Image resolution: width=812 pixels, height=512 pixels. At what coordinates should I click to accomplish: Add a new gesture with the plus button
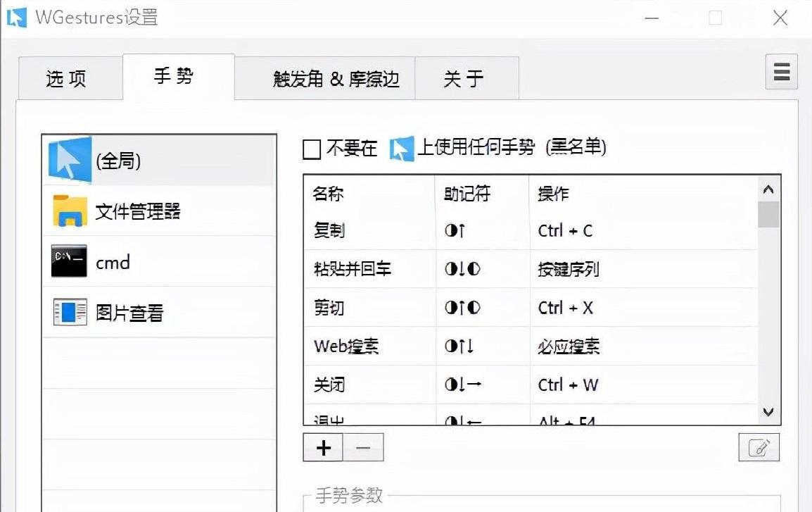pyautogui.click(x=323, y=447)
